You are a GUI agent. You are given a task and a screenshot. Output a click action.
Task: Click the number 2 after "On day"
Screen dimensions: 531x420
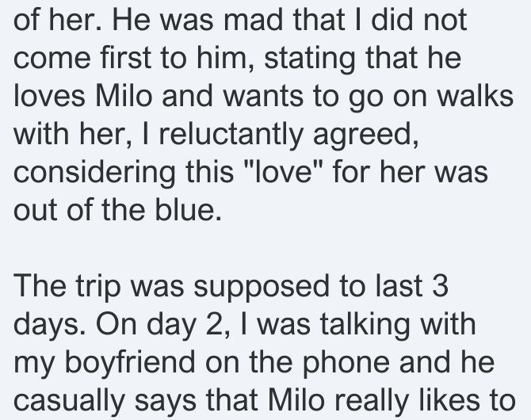click(x=215, y=325)
